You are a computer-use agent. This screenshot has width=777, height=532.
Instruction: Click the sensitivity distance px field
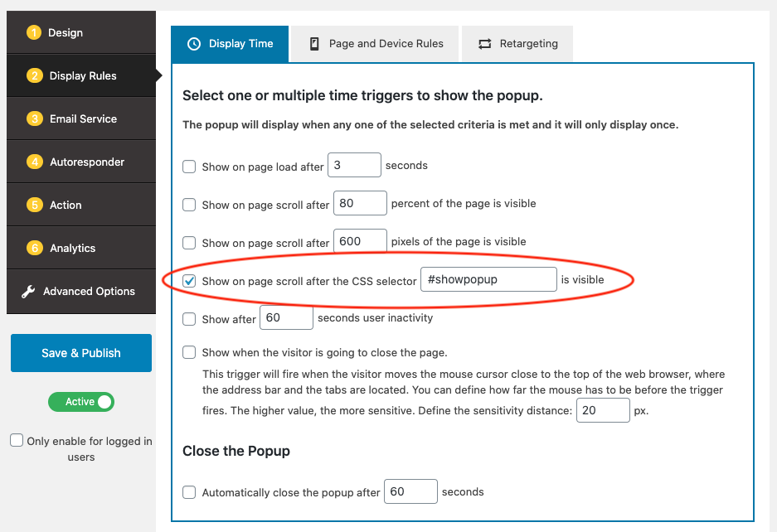(x=602, y=411)
